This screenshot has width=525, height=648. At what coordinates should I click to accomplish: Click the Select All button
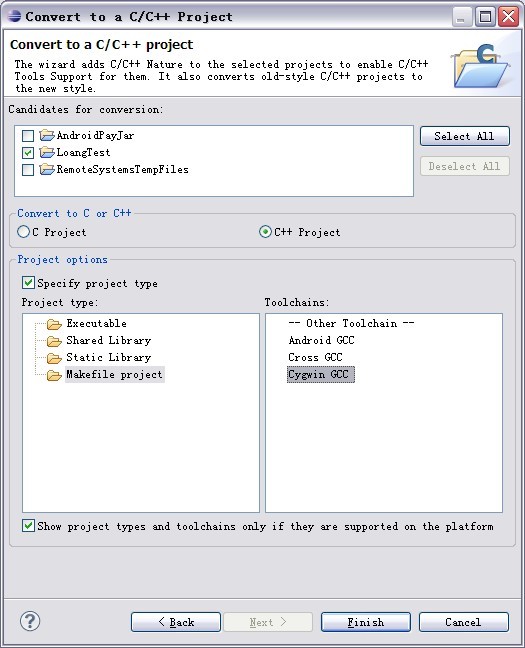[x=465, y=136]
